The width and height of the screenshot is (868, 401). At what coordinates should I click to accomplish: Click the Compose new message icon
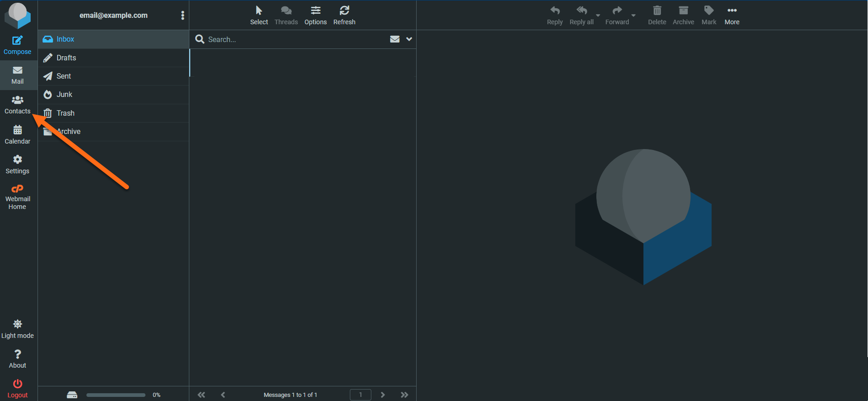17,41
